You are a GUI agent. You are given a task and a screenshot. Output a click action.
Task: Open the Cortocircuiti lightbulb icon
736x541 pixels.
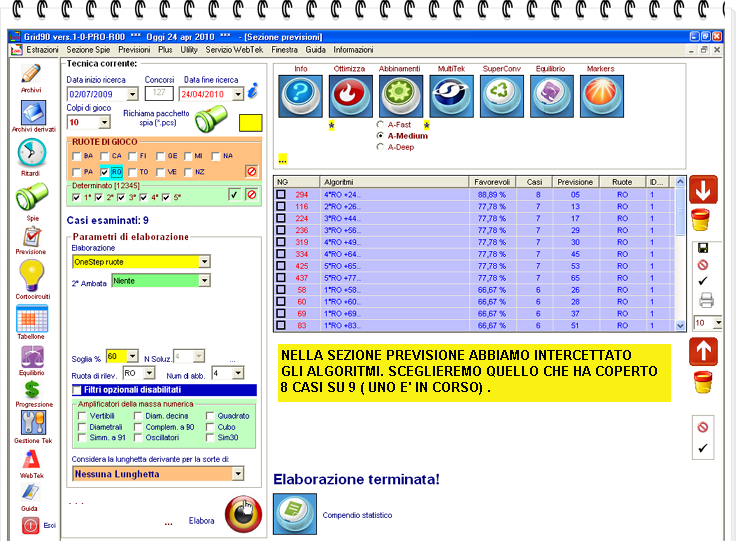point(31,275)
